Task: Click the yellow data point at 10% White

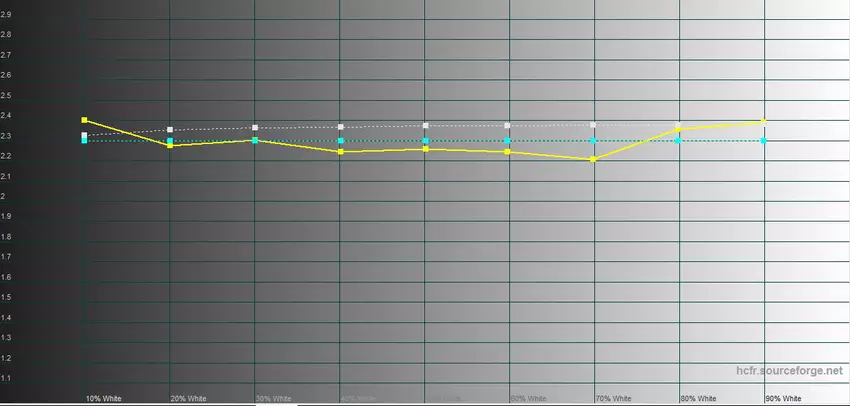Action: 84,120
